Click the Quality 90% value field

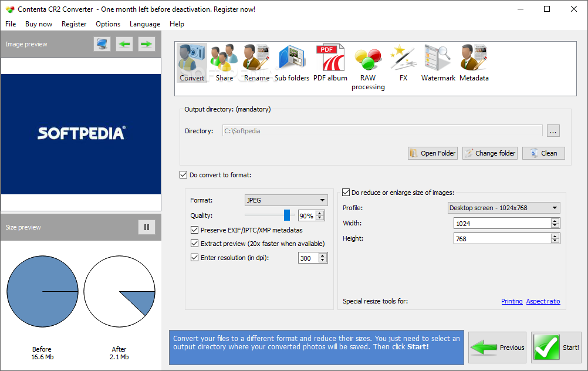[x=307, y=215]
